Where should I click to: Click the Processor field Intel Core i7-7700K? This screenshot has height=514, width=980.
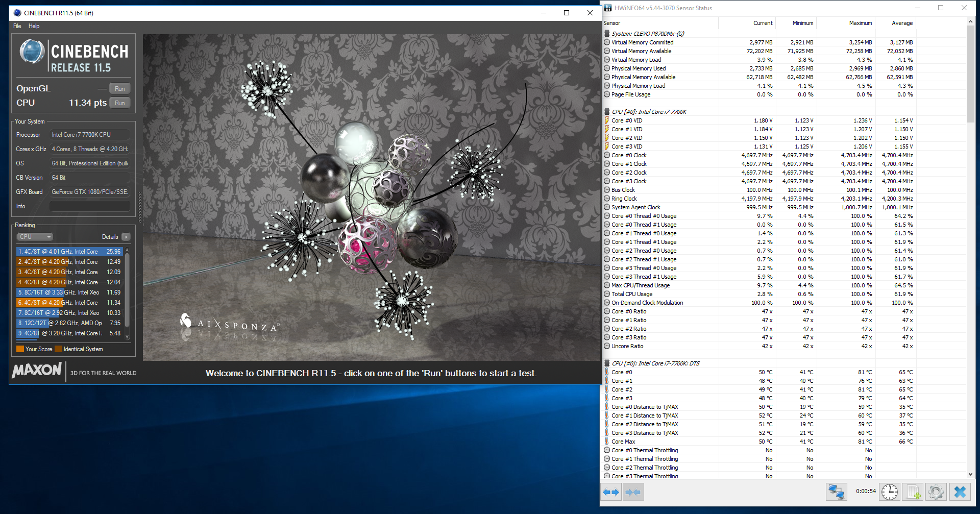click(90, 135)
